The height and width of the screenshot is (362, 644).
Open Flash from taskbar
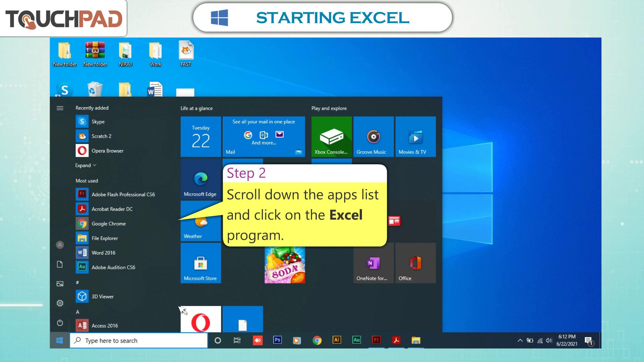pyautogui.click(x=376, y=340)
